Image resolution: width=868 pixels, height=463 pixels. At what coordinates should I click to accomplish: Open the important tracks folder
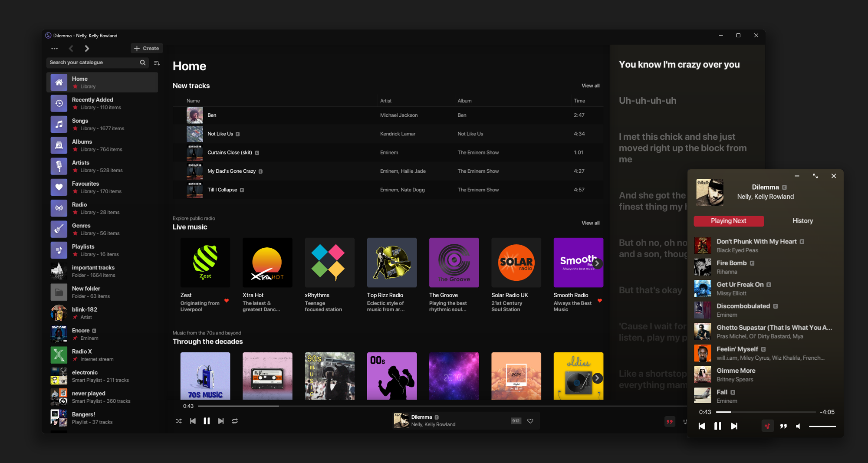pos(102,271)
